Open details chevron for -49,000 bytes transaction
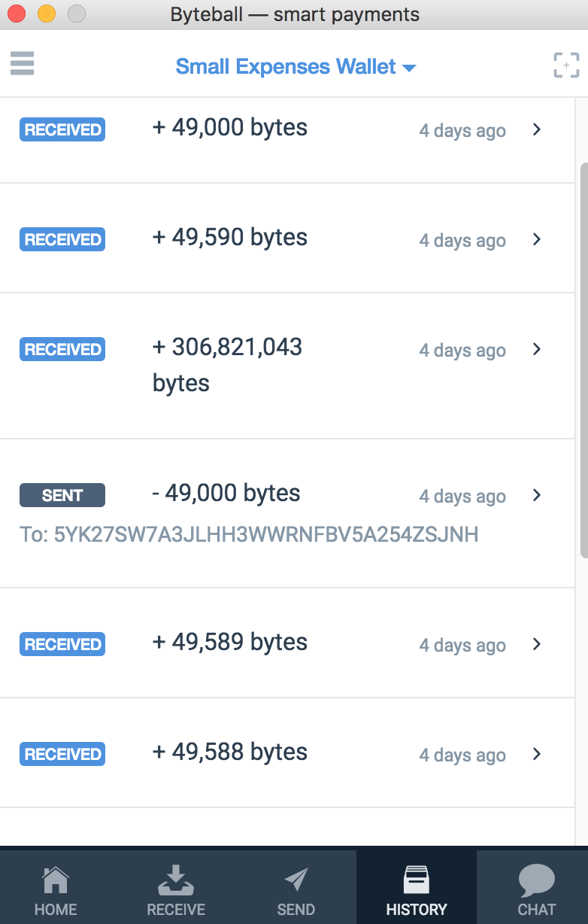Viewport: 588px width, 924px height. tap(537, 495)
